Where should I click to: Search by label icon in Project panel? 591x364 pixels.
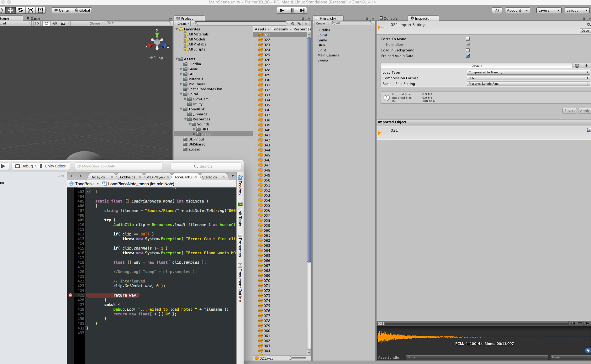pyautogui.click(x=299, y=24)
